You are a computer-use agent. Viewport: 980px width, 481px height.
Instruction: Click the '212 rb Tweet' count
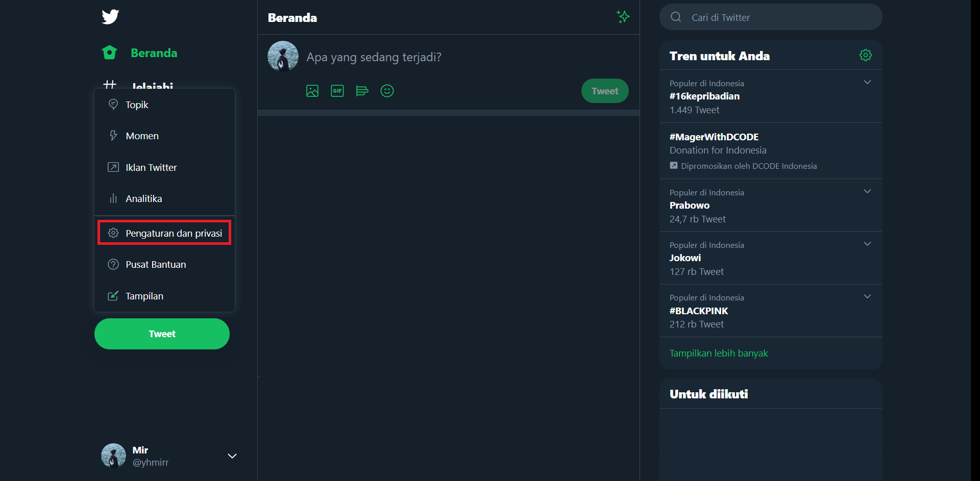pyautogui.click(x=696, y=324)
